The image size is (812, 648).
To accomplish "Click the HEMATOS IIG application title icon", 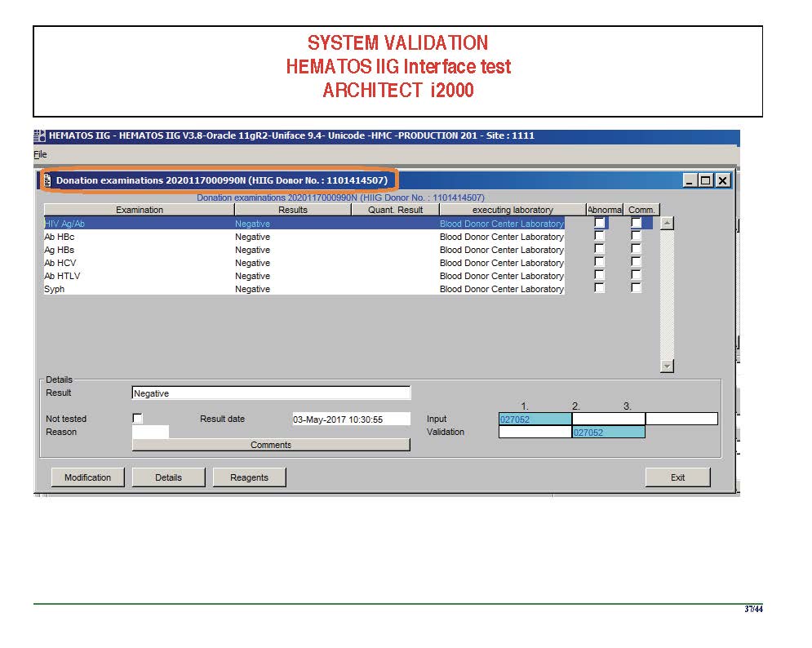I will pyautogui.click(x=39, y=136).
